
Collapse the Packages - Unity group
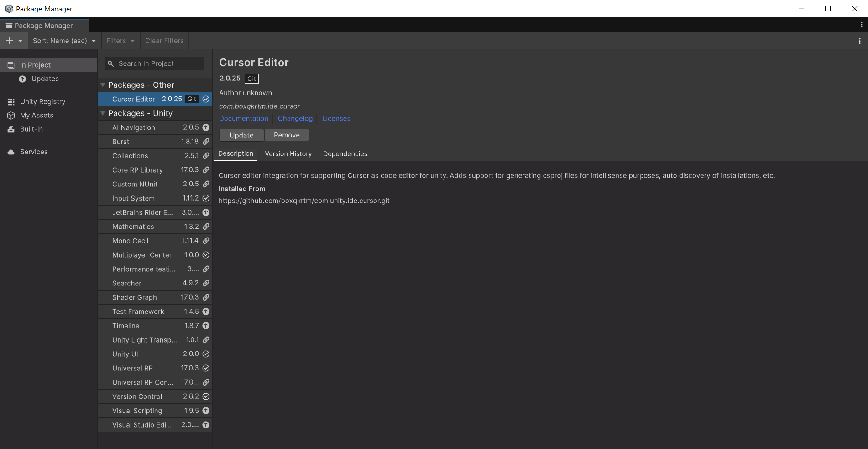(103, 113)
